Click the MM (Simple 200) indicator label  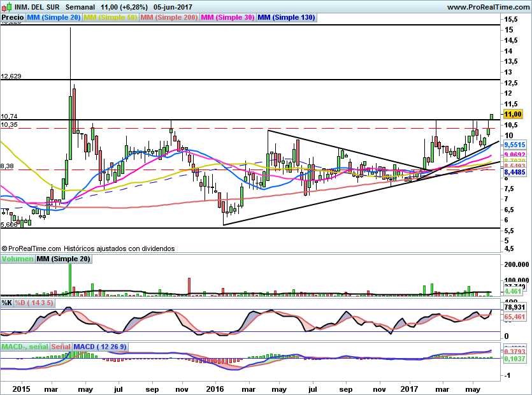point(168,17)
